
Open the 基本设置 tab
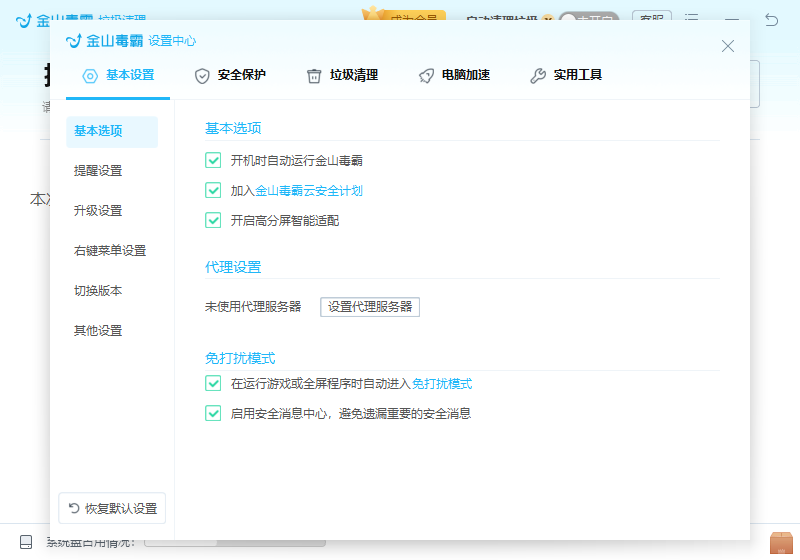pos(118,75)
